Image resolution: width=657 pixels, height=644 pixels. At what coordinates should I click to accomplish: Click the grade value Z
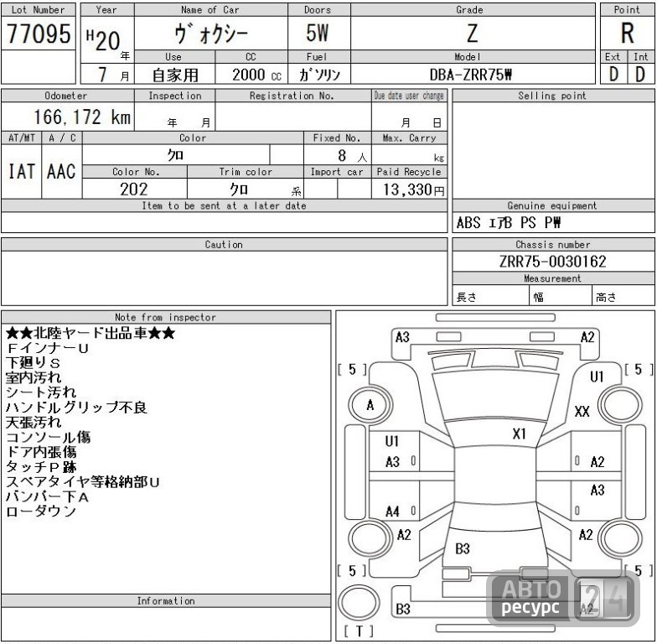pyautogui.click(x=473, y=34)
